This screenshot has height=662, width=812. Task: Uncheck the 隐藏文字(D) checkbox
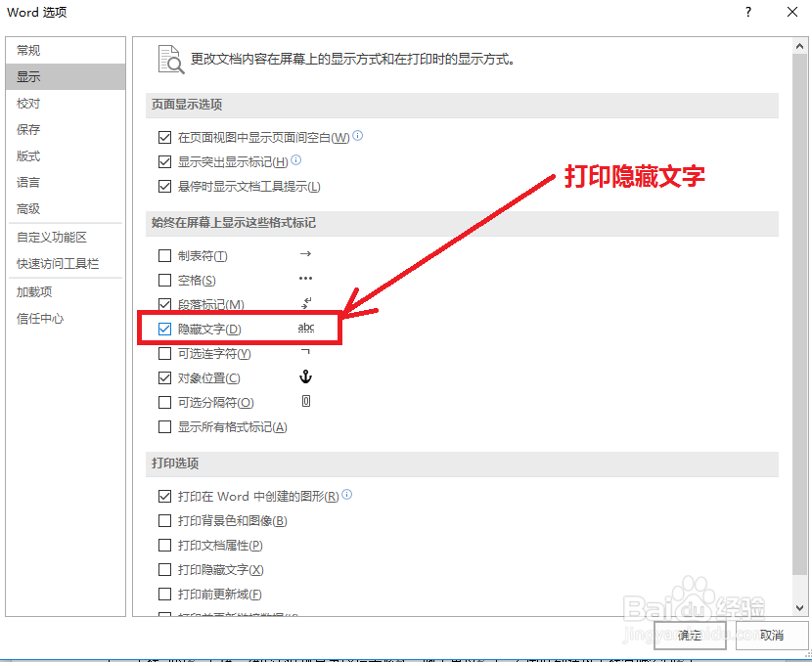point(164,329)
